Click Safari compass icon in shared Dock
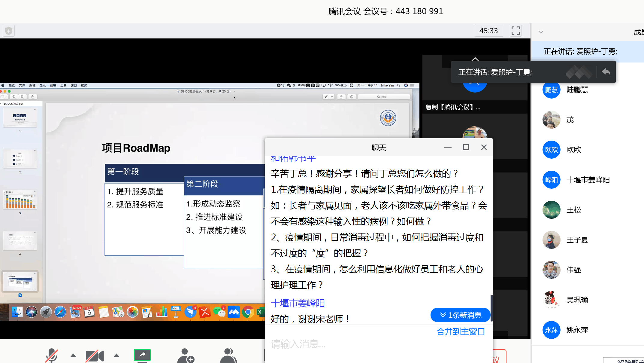The height and width of the screenshot is (363, 644). click(x=60, y=312)
